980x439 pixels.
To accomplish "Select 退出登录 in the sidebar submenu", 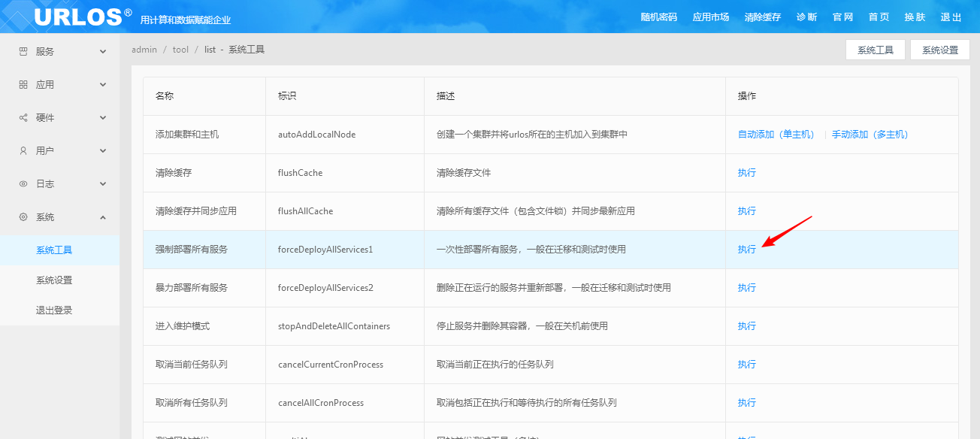I will [x=54, y=310].
